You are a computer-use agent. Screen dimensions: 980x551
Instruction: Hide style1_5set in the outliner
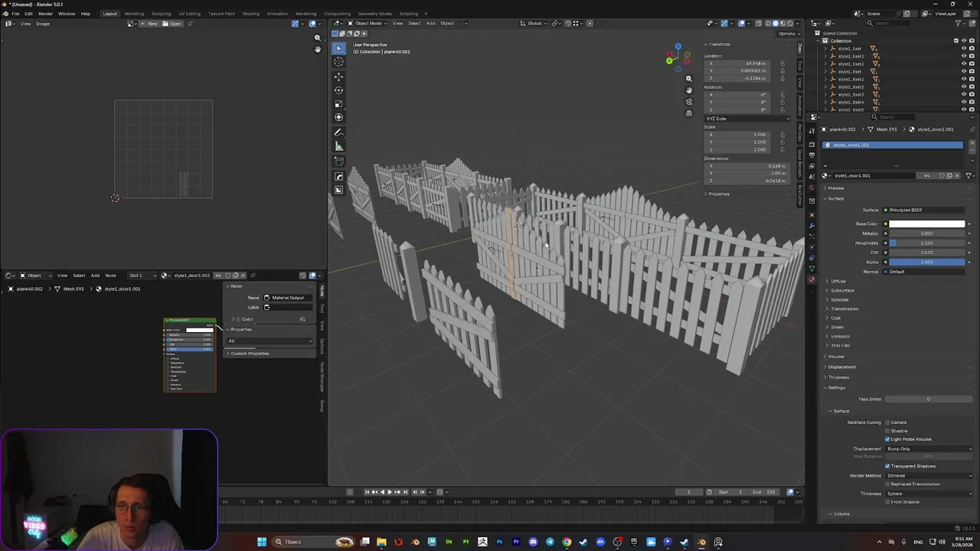[x=964, y=48]
